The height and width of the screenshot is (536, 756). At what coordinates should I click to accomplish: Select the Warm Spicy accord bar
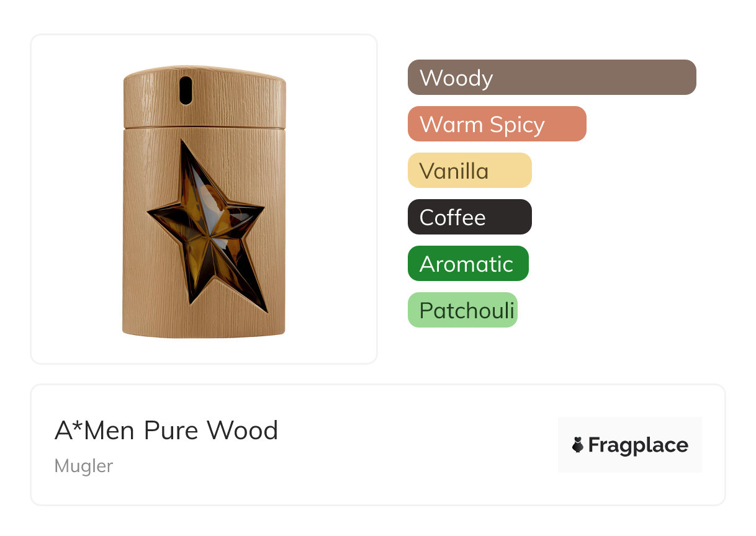[x=497, y=124]
